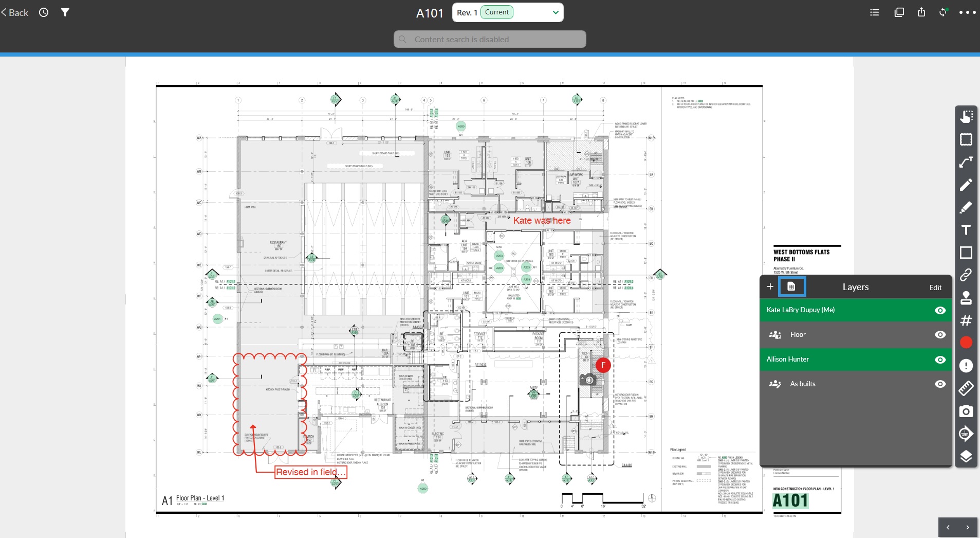Click the content search field
The height and width of the screenshot is (538, 980).
[x=490, y=39]
